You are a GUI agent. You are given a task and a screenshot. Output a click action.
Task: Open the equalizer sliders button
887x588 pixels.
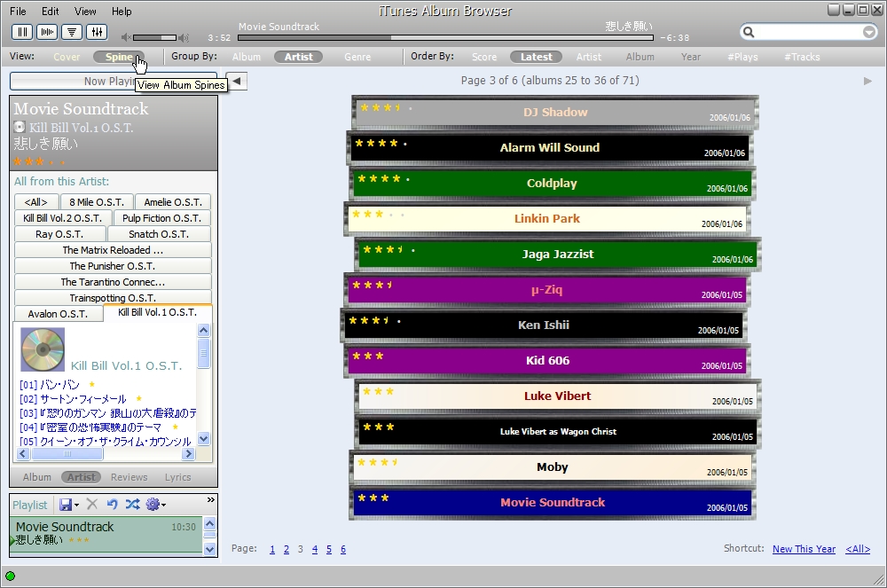[x=97, y=32]
